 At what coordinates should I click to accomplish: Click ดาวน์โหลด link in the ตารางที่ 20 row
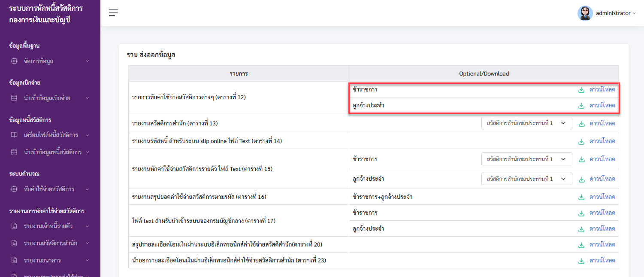click(x=602, y=245)
